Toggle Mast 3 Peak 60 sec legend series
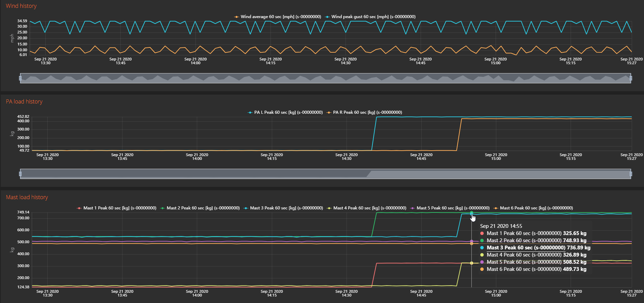The height and width of the screenshot is (303, 644). [283, 208]
